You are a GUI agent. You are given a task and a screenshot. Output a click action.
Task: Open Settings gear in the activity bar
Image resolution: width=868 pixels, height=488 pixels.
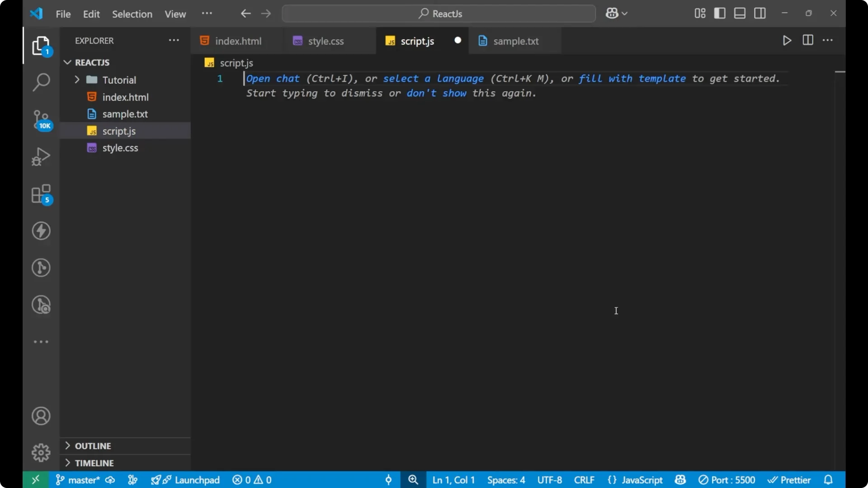(x=41, y=452)
